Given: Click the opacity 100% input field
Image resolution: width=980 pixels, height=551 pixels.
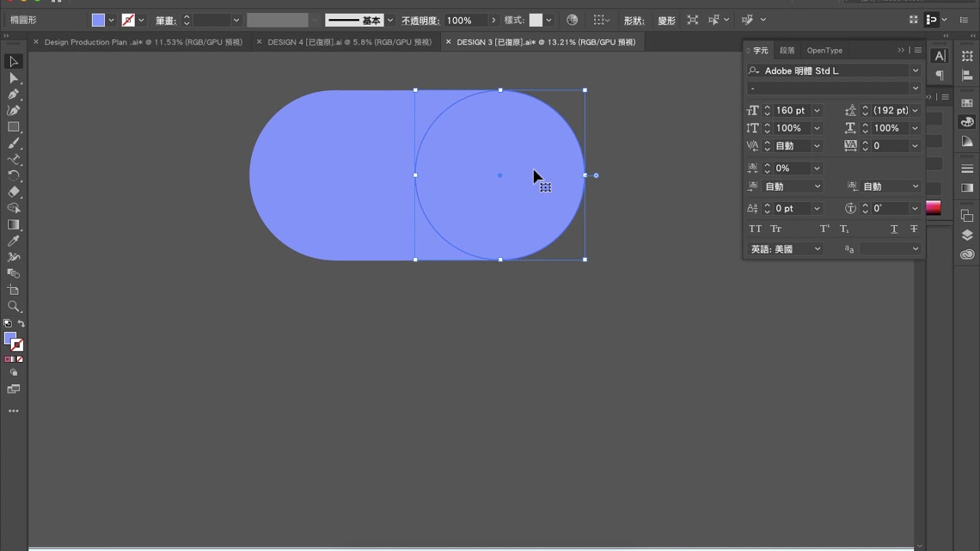Looking at the screenshot, I should pos(465,21).
